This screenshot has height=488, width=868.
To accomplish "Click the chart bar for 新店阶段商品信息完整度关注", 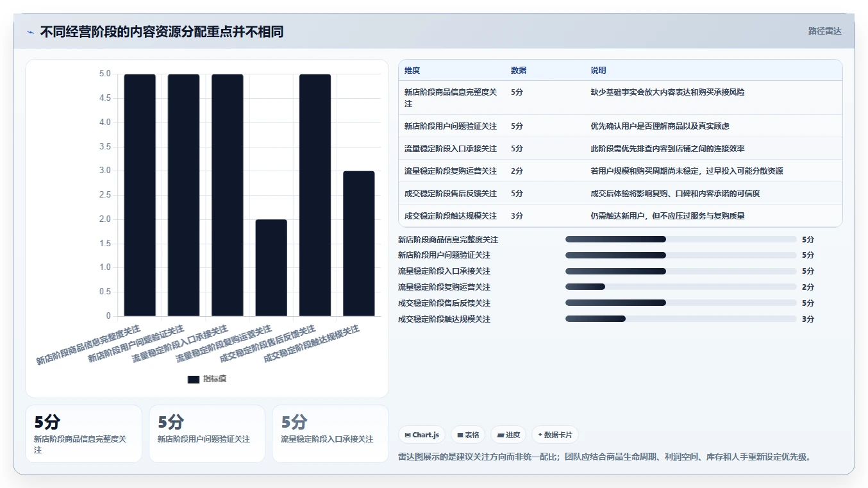I will pos(140,195).
